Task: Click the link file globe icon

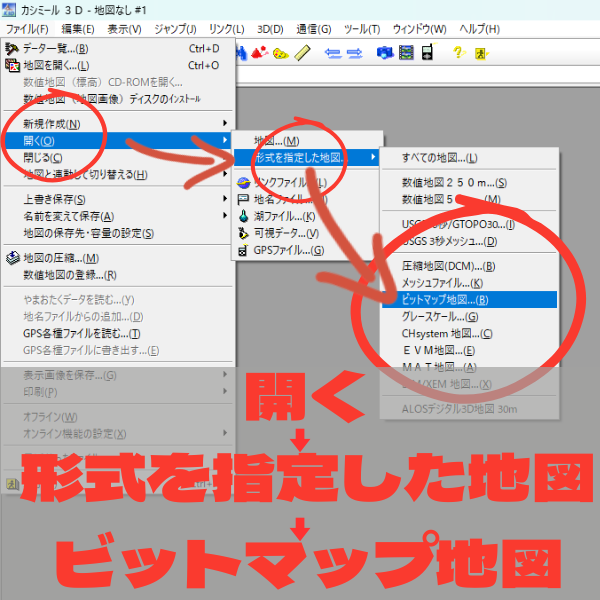Action: tap(244, 183)
